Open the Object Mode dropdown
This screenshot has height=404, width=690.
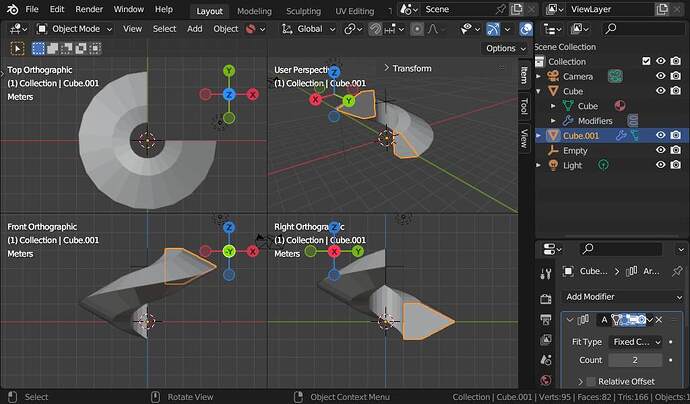pos(74,29)
